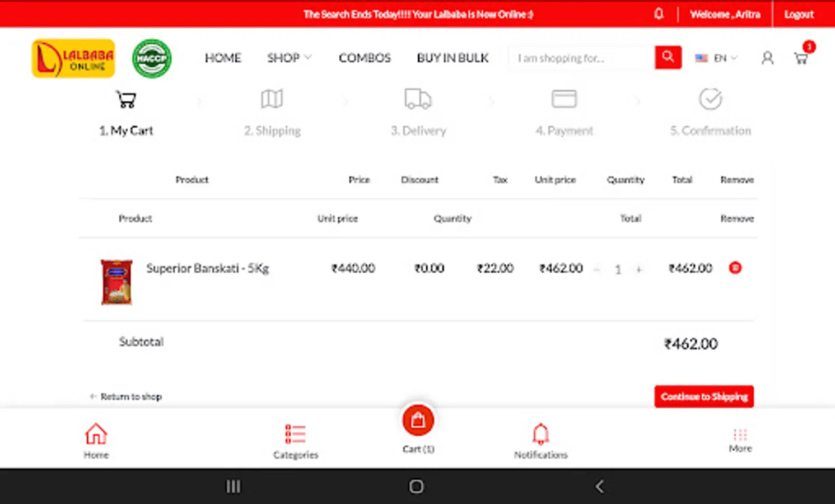Click the Tax column header
The width and height of the screenshot is (835, 504).
[x=500, y=180]
